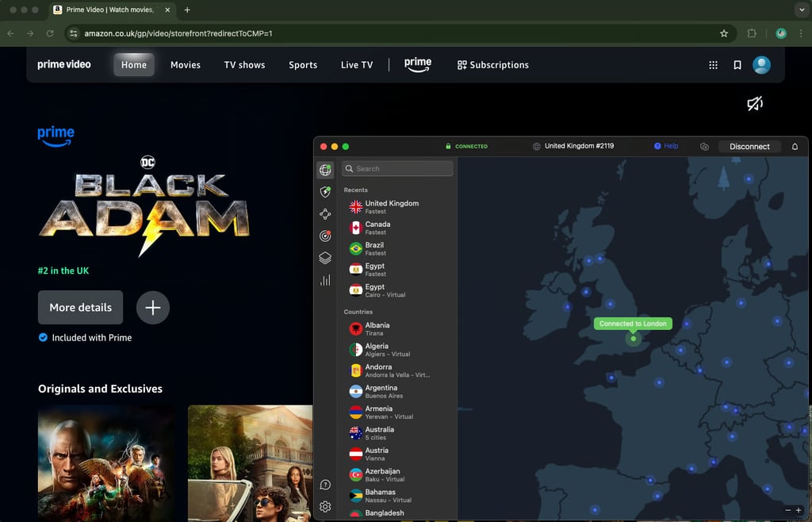Close the Prime Video browser tab

tap(167, 10)
